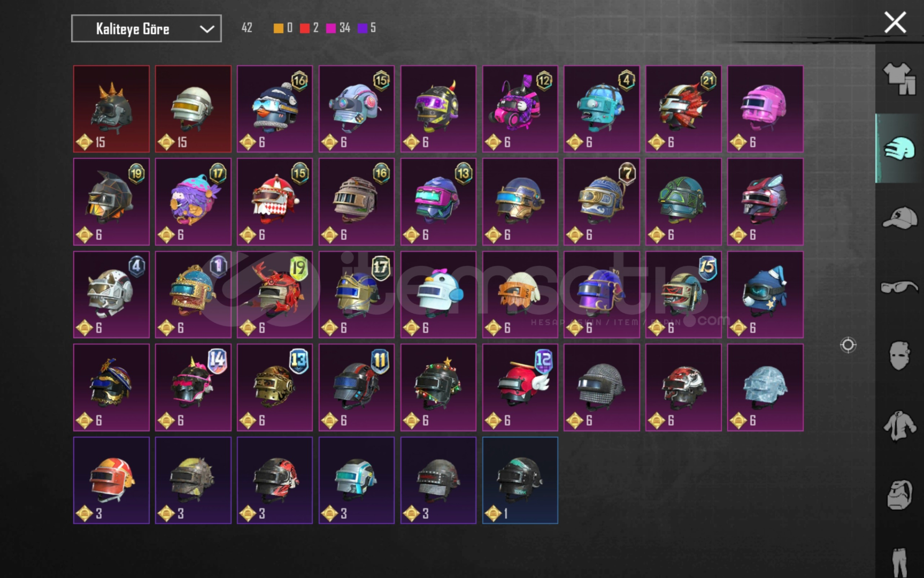Click the dropdown chevron arrow

point(207,29)
